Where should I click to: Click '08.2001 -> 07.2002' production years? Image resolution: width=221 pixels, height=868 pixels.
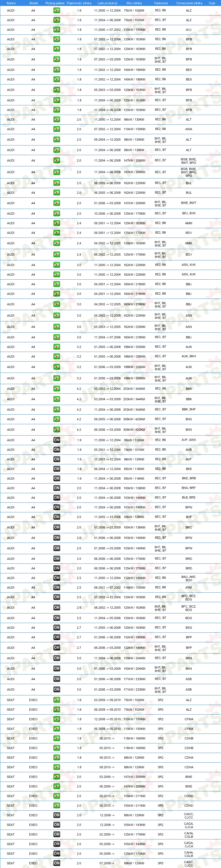pos(107,587)
